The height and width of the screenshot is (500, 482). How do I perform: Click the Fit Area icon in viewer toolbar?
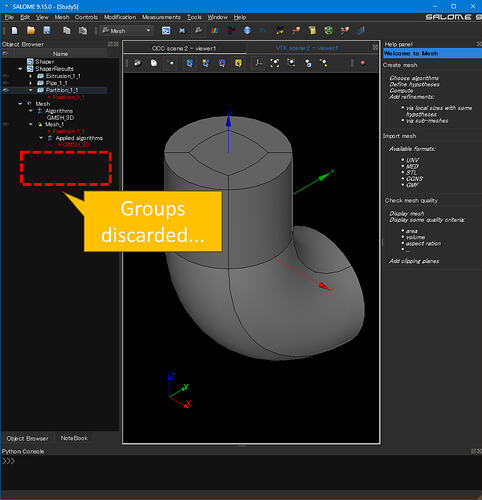291,63
